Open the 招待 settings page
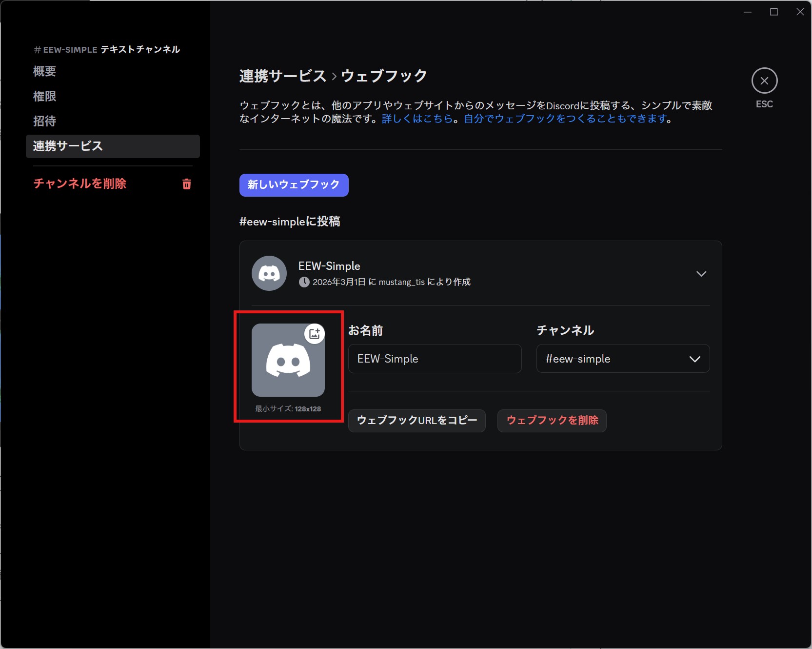The image size is (812, 649). [44, 121]
